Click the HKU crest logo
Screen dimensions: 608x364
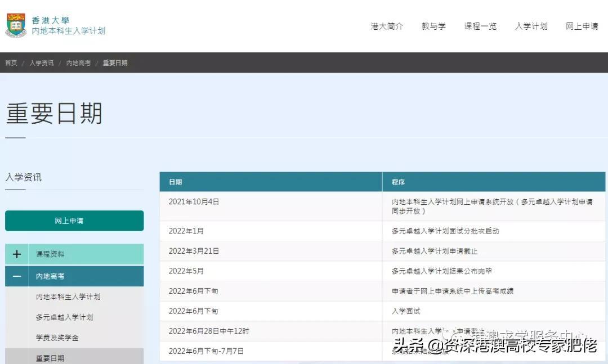(16, 25)
